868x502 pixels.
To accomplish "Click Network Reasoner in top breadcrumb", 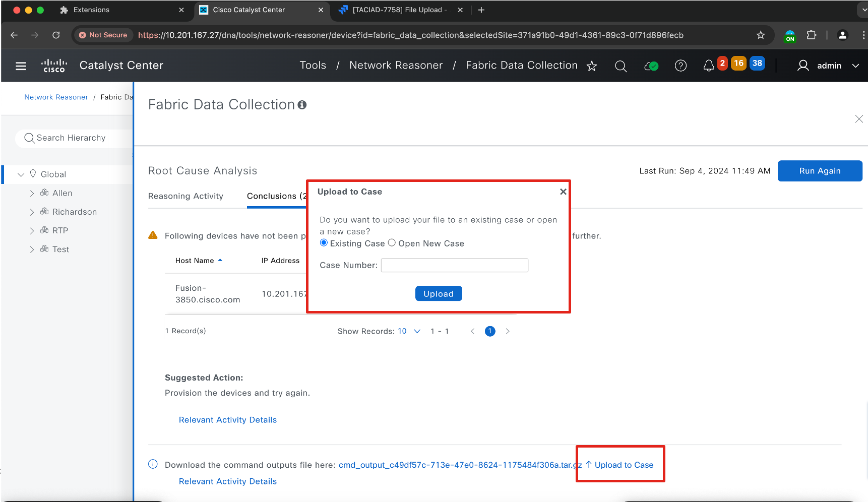I will (x=396, y=66).
